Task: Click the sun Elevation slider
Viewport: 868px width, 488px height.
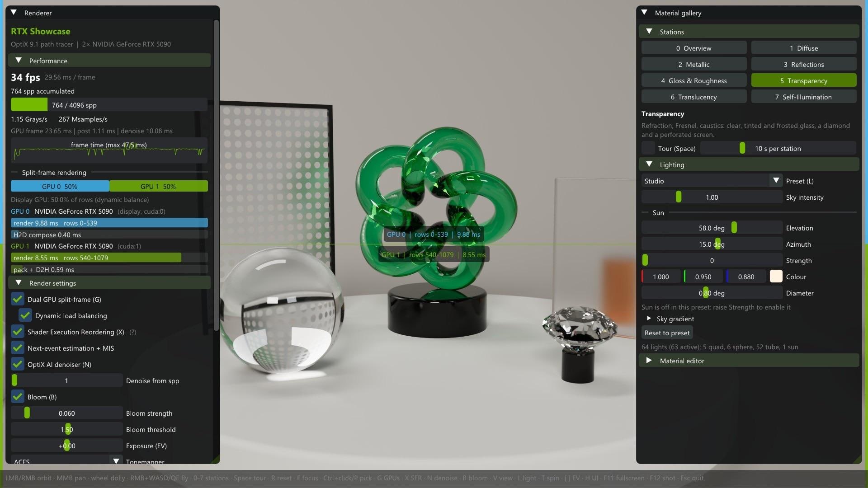Action: 712,228
